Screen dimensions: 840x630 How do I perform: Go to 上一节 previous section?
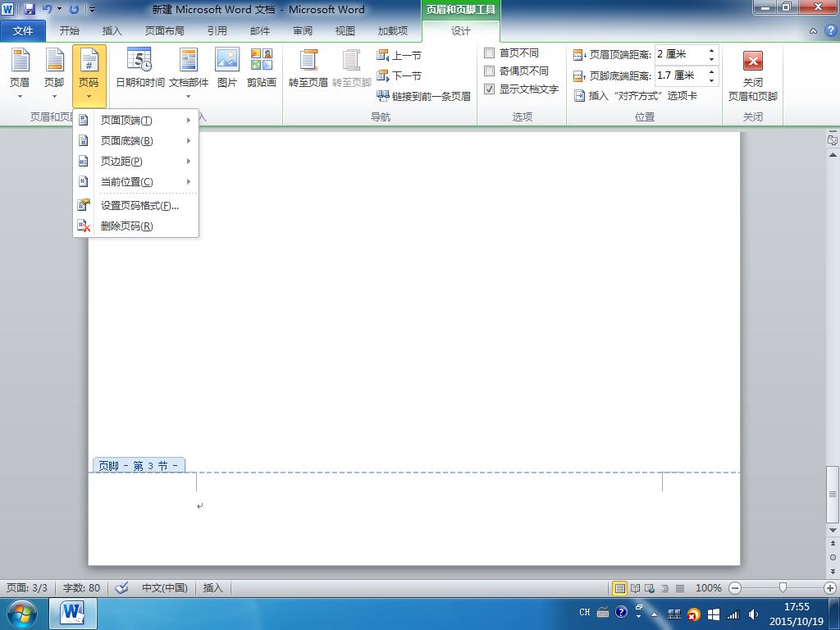(x=399, y=55)
